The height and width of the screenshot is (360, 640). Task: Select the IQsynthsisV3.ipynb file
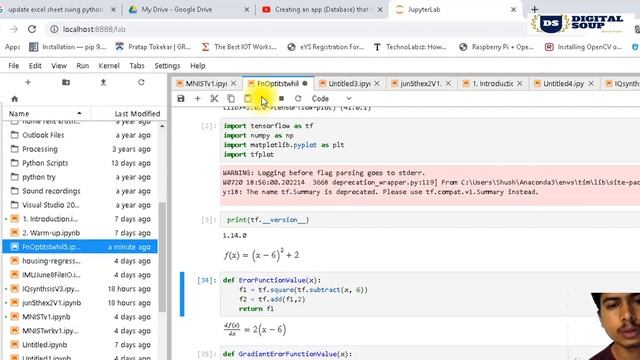(80, 289)
